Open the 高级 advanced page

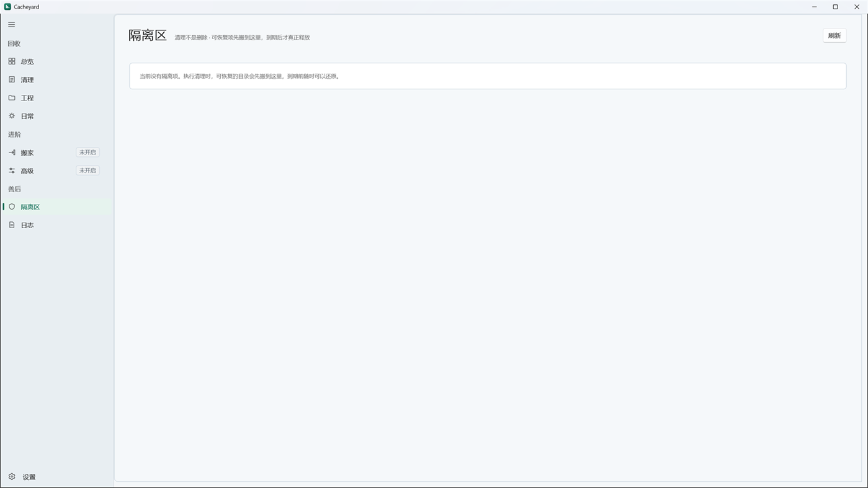click(x=57, y=171)
